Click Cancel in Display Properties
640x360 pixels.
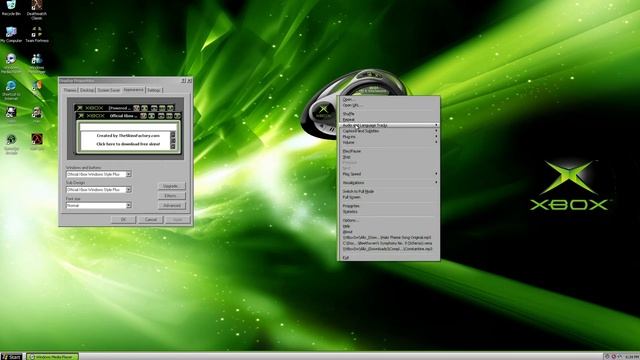point(151,220)
